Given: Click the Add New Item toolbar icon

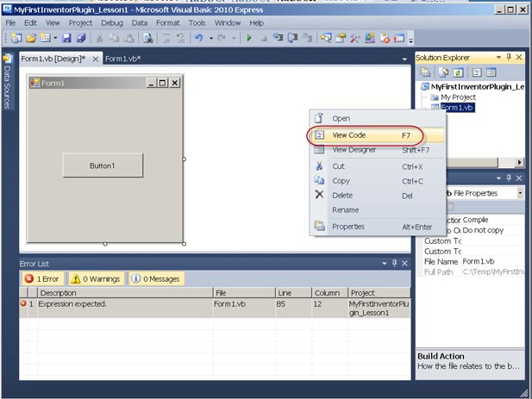Looking at the screenshot, I should 45,38.
